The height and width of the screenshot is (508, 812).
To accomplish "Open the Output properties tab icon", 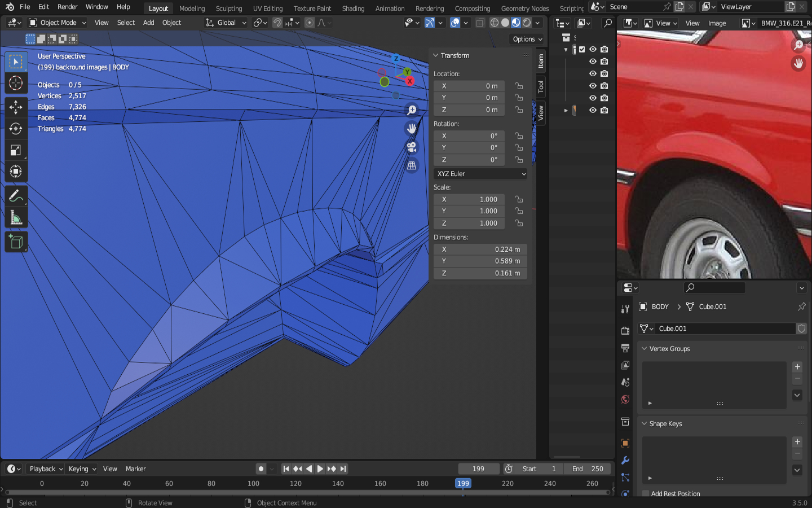I will tap(625, 348).
